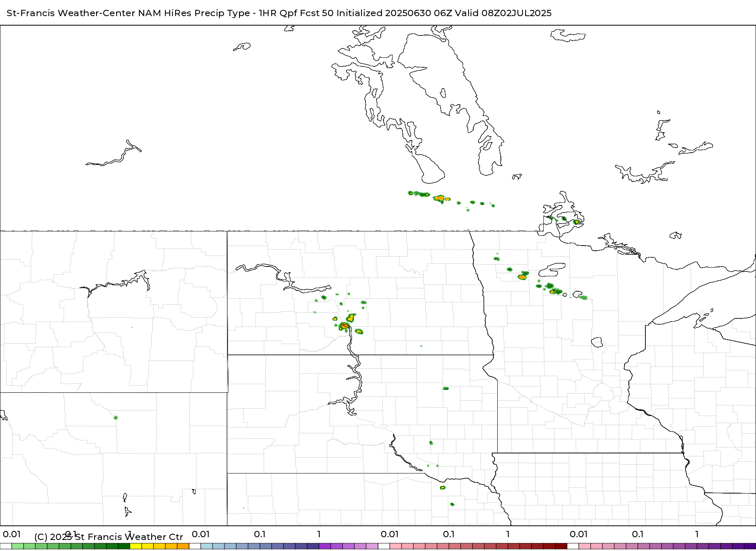Click the "1HR Qpf Fcst 50" text in the header
The image size is (756, 551).
click(296, 13)
